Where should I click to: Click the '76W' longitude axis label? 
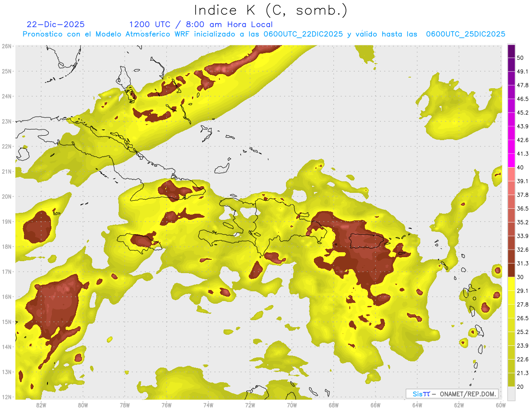point(166,405)
